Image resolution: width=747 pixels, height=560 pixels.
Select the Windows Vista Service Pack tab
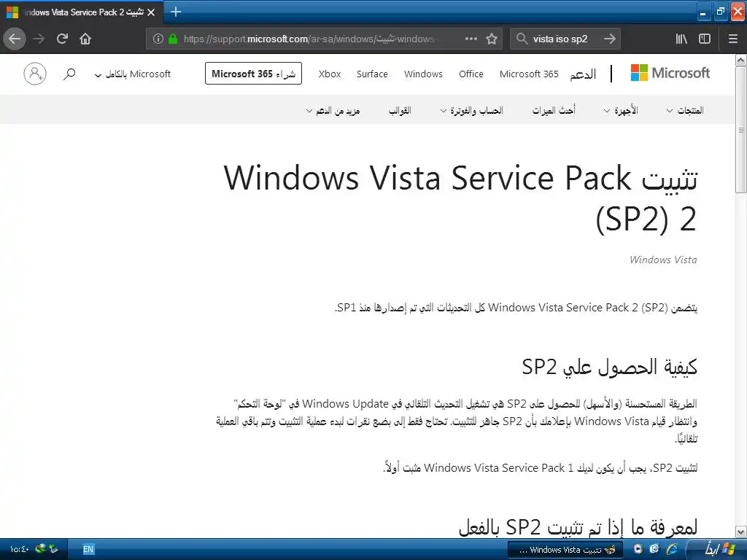click(x=81, y=12)
